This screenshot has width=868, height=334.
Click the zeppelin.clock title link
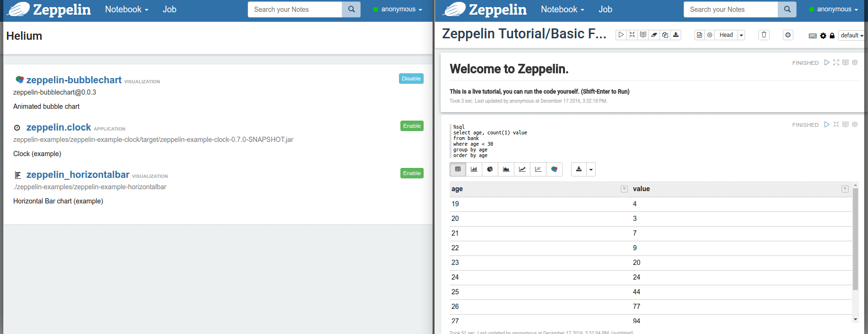click(x=59, y=127)
